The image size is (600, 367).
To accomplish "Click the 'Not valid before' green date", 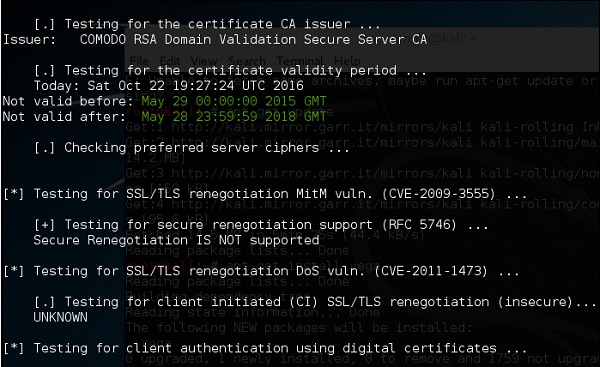I will 234,101.
